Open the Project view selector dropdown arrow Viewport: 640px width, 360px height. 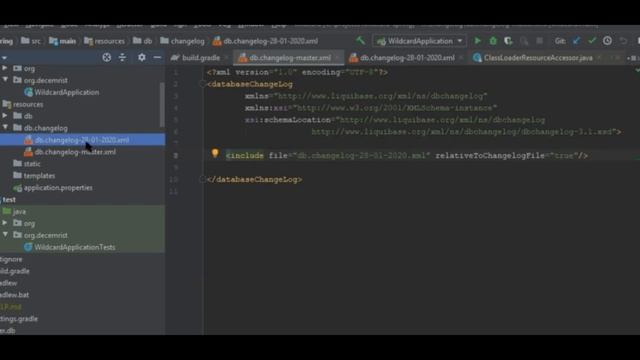(4, 58)
